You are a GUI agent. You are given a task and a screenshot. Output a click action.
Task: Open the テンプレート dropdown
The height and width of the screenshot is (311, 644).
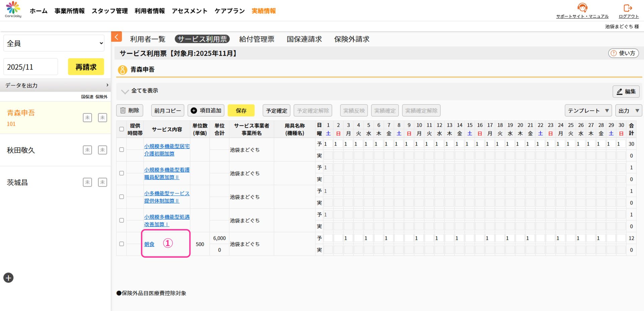coord(588,110)
